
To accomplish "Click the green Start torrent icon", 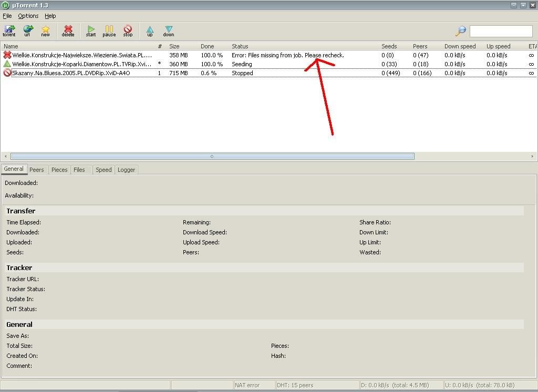I will 91,30.
